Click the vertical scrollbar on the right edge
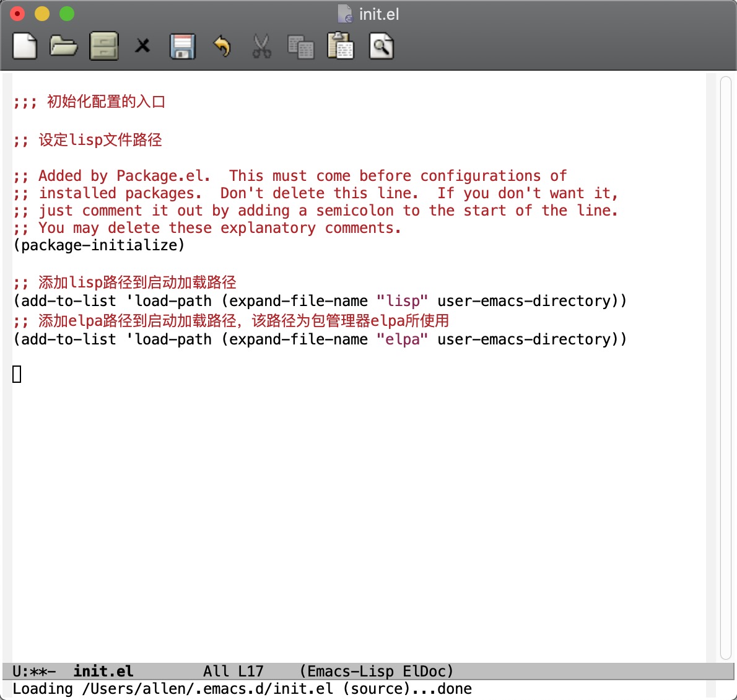The height and width of the screenshot is (700, 737). coord(726,367)
